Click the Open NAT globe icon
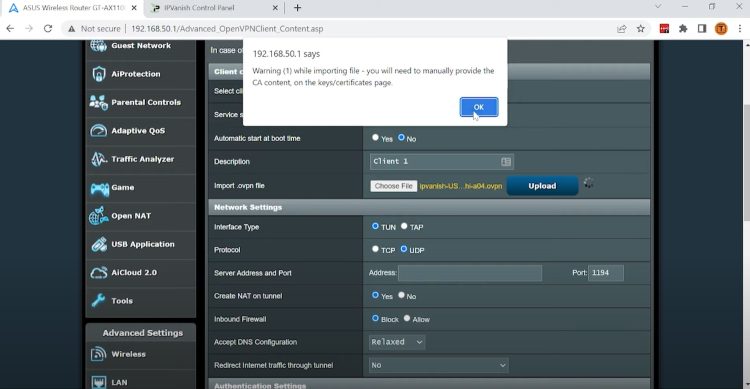This screenshot has width=750, height=389. click(99, 216)
